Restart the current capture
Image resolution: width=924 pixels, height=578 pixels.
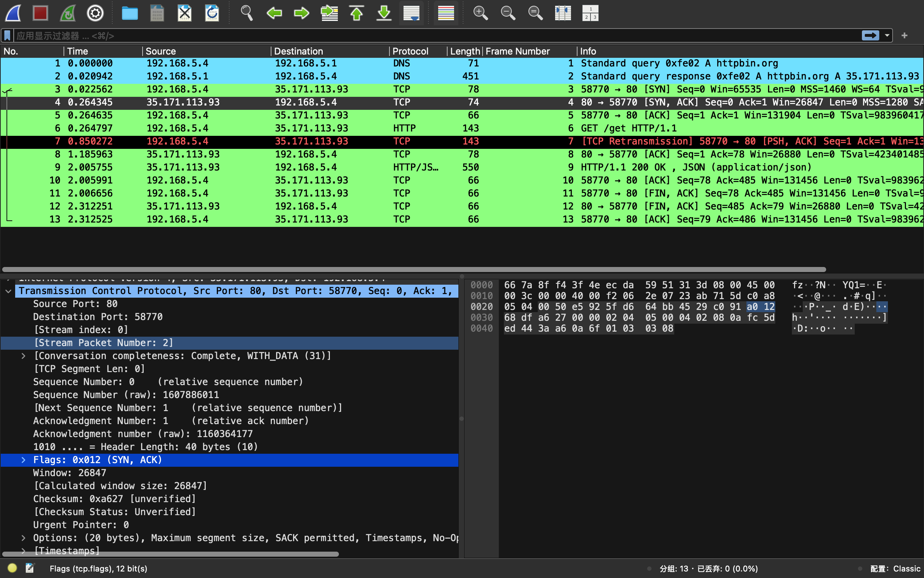click(x=68, y=13)
